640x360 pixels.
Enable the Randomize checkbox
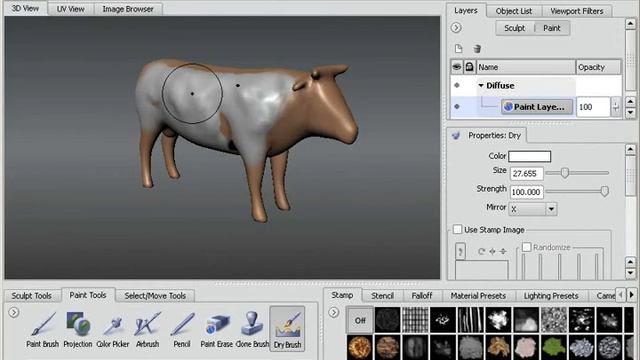pos(527,247)
